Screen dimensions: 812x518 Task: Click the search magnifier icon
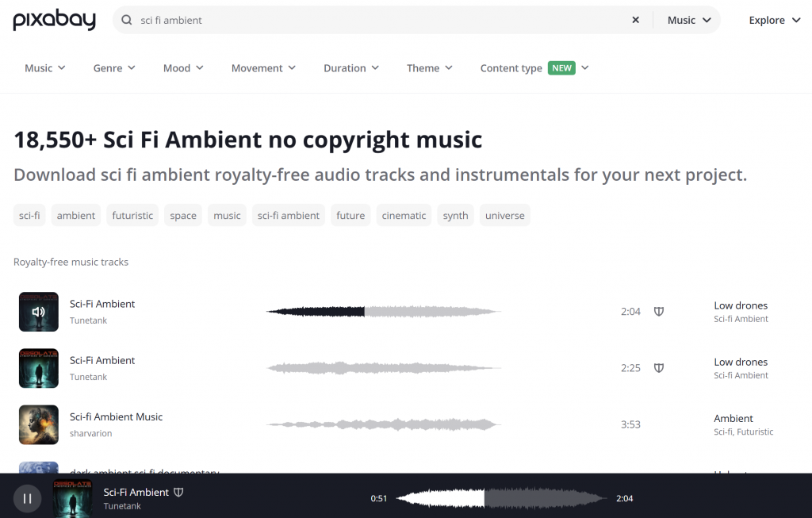coord(127,21)
